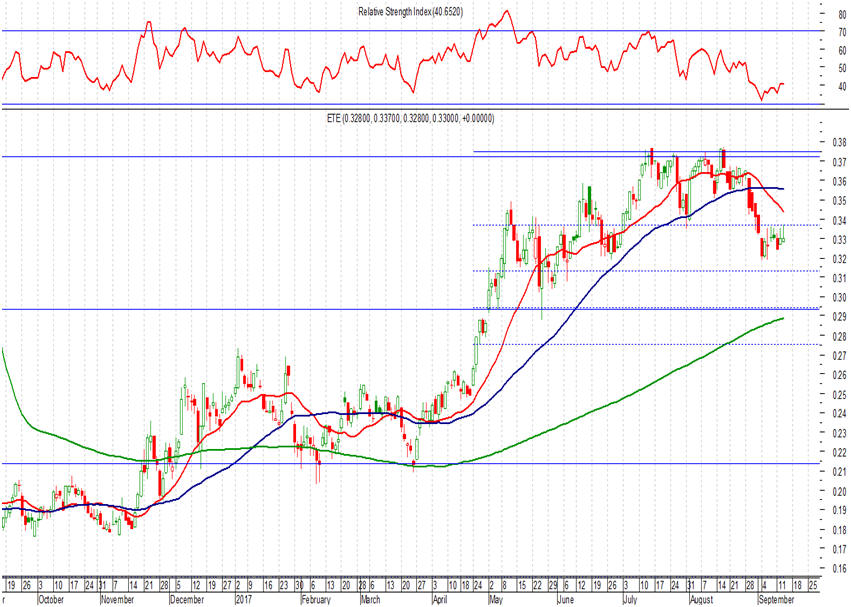Screen dimensions: 851x607
Task: Click the date label 29 on time axis
Action: pos(552,586)
